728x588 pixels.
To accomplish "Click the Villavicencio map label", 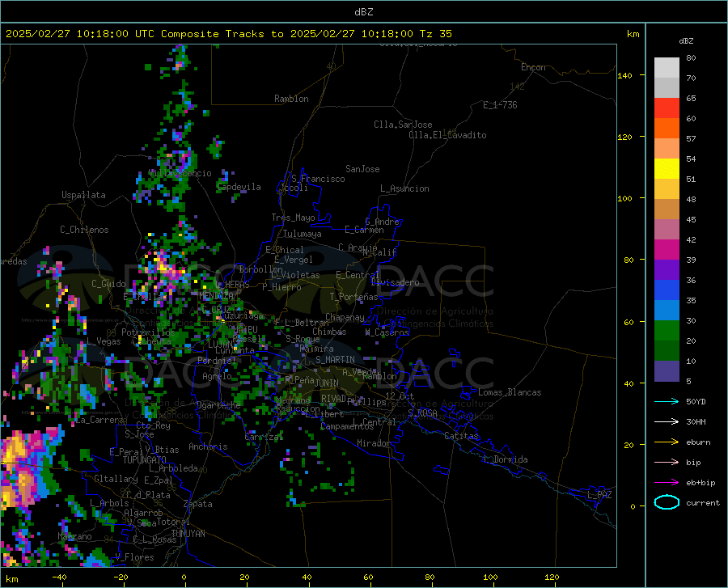I will pyautogui.click(x=180, y=173).
